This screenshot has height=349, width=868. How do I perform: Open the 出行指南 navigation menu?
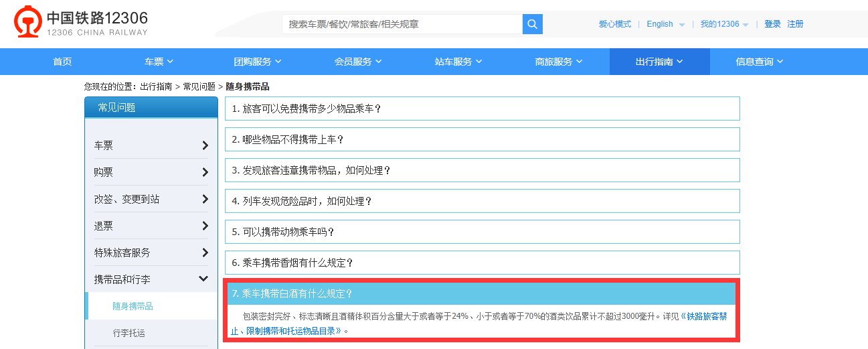pyautogui.click(x=659, y=62)
